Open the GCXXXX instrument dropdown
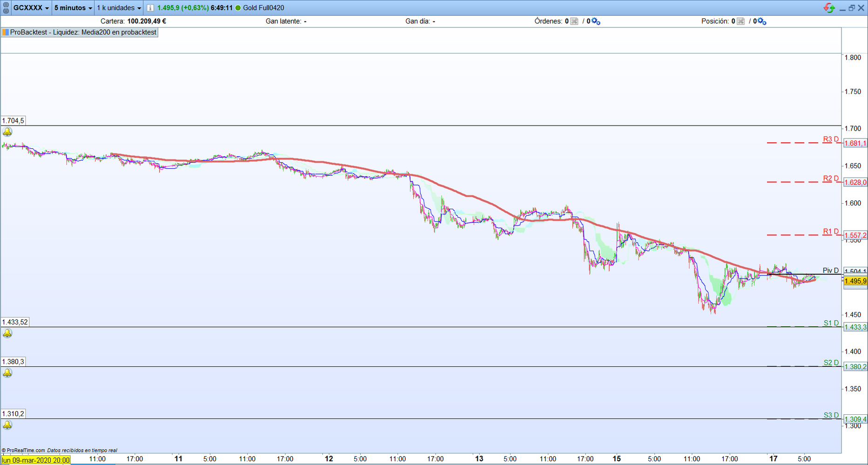The width and height of the screenshot is (868, 465). pos(30,7)
